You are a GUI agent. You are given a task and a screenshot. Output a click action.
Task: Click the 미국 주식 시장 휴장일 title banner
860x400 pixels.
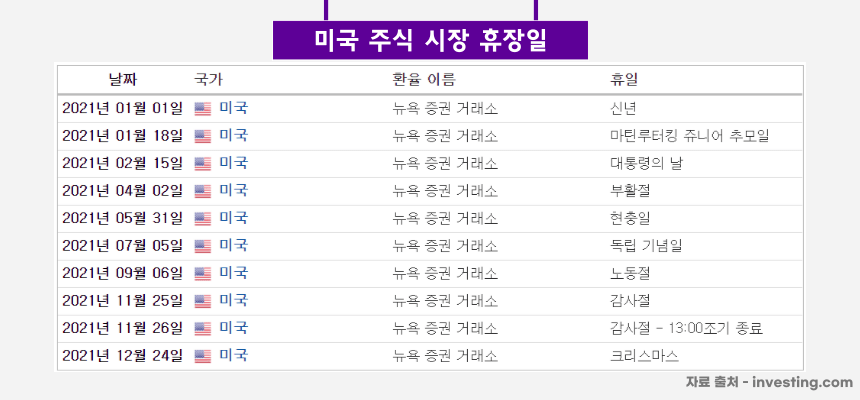pyautogui.click(x=431, y=40)
